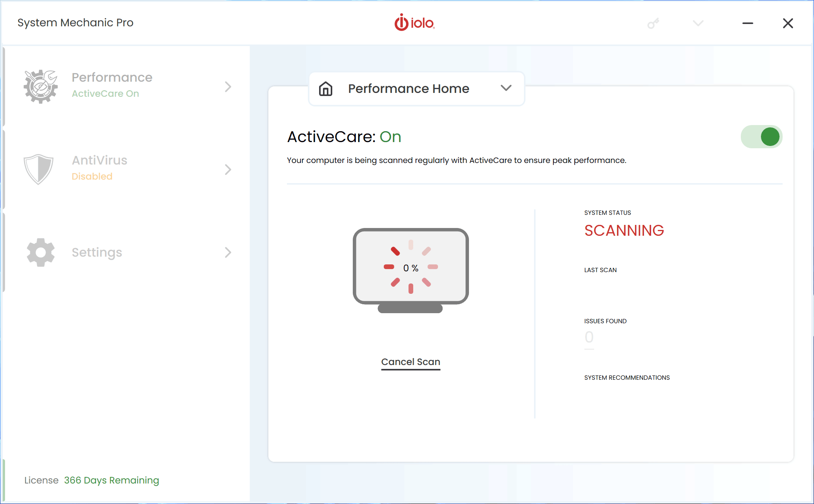Screen dimensions: 814x504
Task: Click the 366 Days Remaining license link
Action: tap(110, 480)
